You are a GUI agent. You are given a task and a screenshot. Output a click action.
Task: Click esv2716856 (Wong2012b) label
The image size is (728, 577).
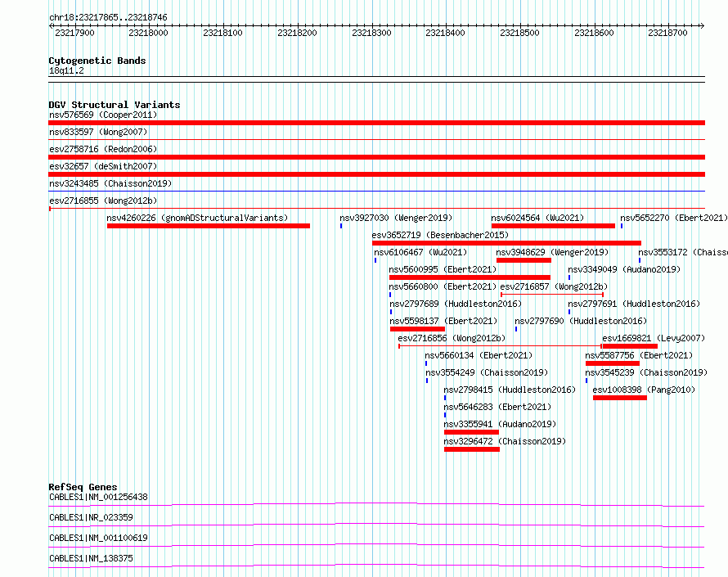pyautogui.click(x=452, y=338)
